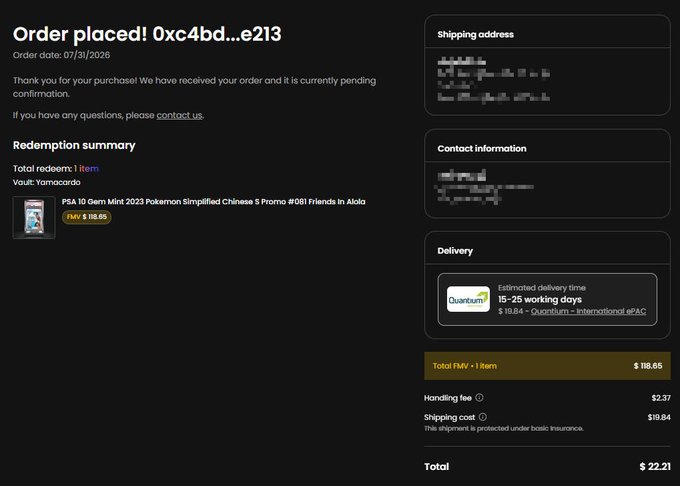680x486 pixels.
Task: Click the Handling fee info icon
Action: [479, 398]
